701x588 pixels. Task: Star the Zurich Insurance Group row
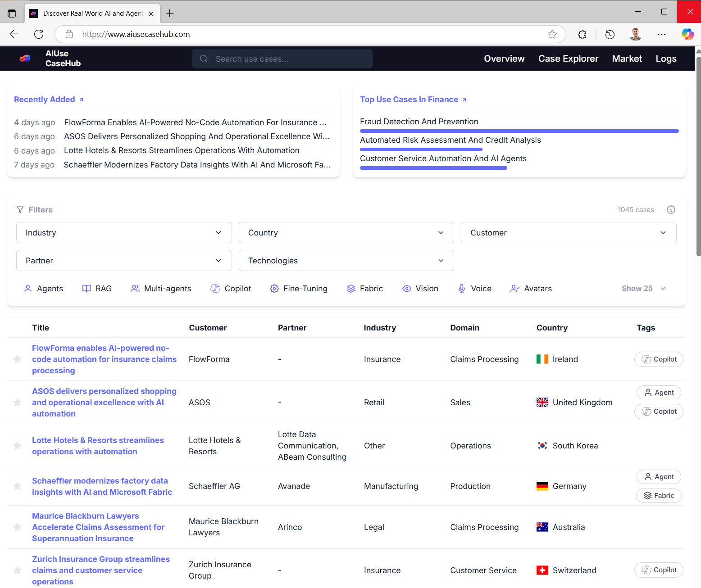pos(17,570)
